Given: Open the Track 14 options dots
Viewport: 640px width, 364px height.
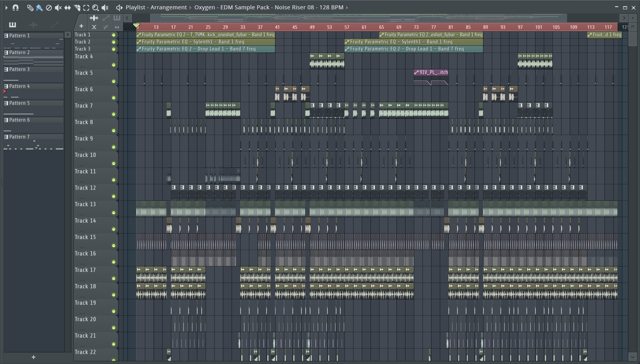Looking at the screenshot, I should click(82, 231).
